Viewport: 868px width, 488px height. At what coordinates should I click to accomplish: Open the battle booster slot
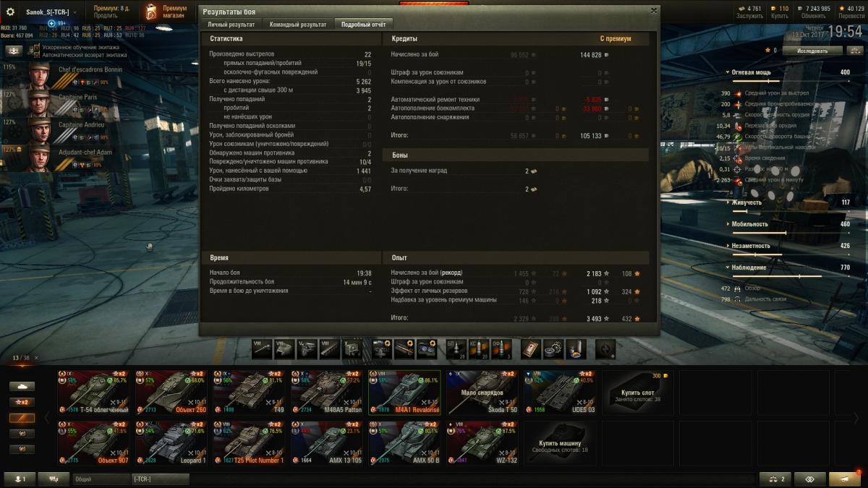pyautogui.click(x=605, y=348)
